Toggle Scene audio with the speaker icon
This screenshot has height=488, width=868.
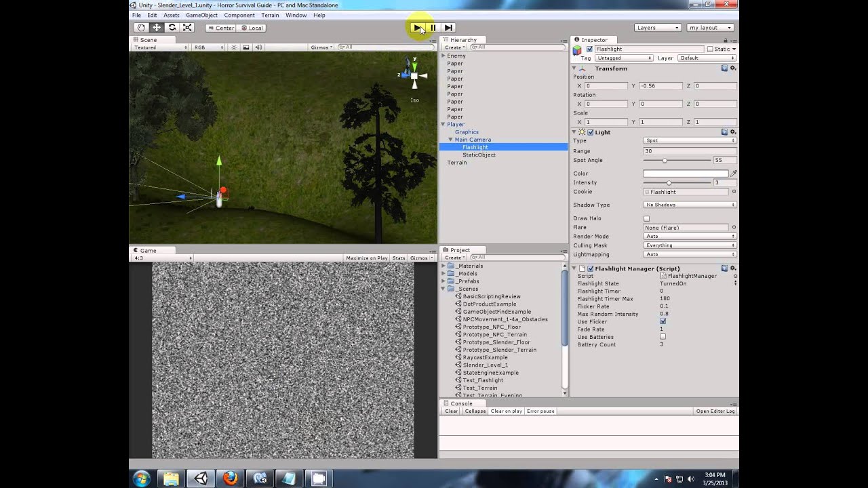pos(258,47)
